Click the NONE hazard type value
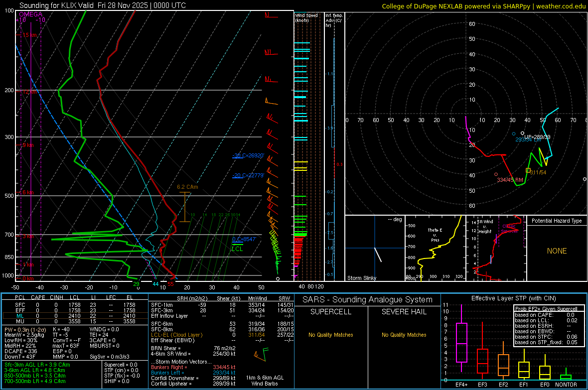Screen dimensions: 588x390 557,251
